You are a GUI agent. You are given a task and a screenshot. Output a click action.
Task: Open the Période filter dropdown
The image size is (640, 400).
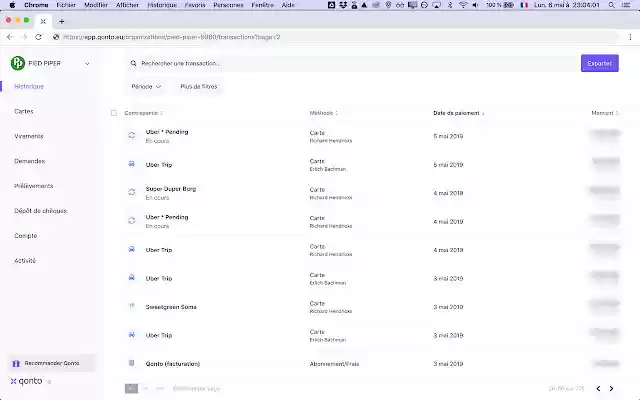pyautogui.click(x=146, y=87)
